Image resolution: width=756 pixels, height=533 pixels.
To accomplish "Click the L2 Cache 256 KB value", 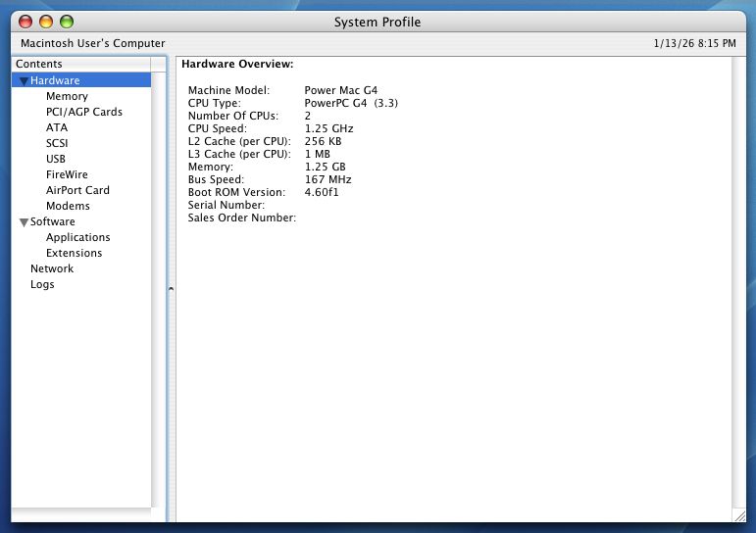I will coord(323,141).
